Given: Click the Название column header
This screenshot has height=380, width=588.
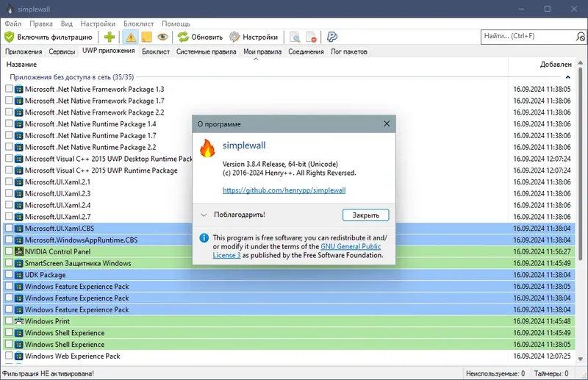Looking at the screenshot, I should point(255,65).
